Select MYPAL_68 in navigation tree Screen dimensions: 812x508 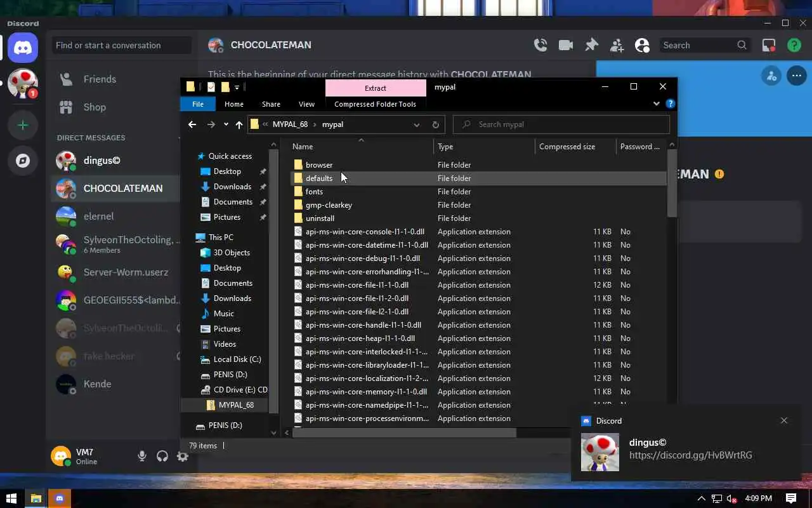[x=236, y=405]
